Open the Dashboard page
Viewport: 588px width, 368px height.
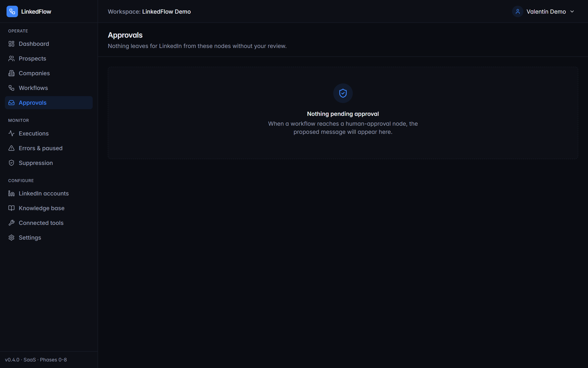[x=49, y=44]
